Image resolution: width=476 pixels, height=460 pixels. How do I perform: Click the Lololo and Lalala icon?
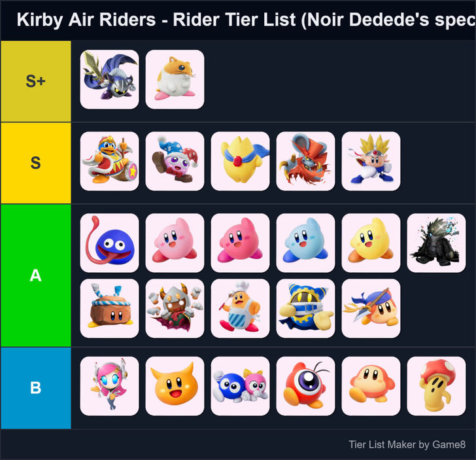click(x=240, y=386)
